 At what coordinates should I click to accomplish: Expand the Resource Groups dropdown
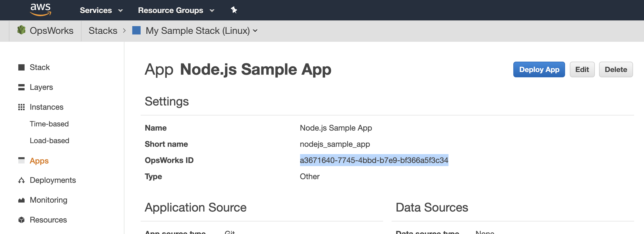click(x=176, y=10)
